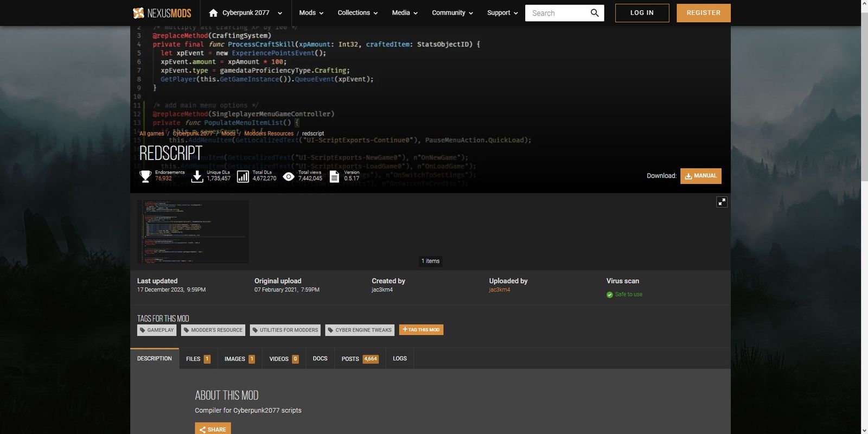This screenshot has width=868, height=434.
Task: Click the 'About this mod' heading
Action: click(227, 395)
